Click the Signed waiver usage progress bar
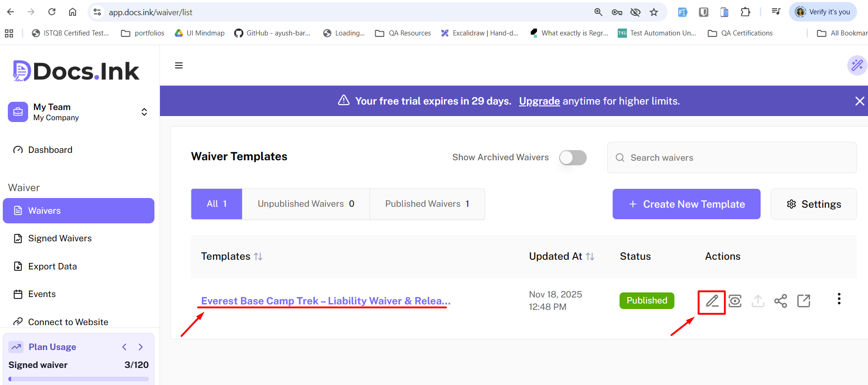868x385 pixels. tap(78, 379)
